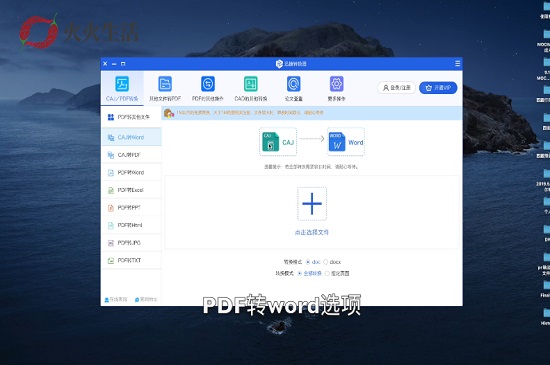The height and width of the screenshot is (365, 550).
Task: Open 官网地址 link at sidebar bottom
Action: click(x=146, y=299)
